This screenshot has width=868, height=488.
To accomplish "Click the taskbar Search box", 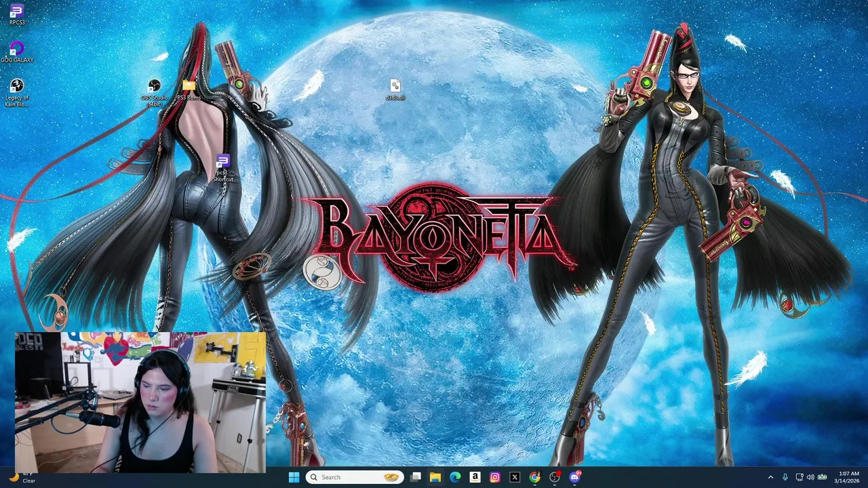I will click(354, 477).
